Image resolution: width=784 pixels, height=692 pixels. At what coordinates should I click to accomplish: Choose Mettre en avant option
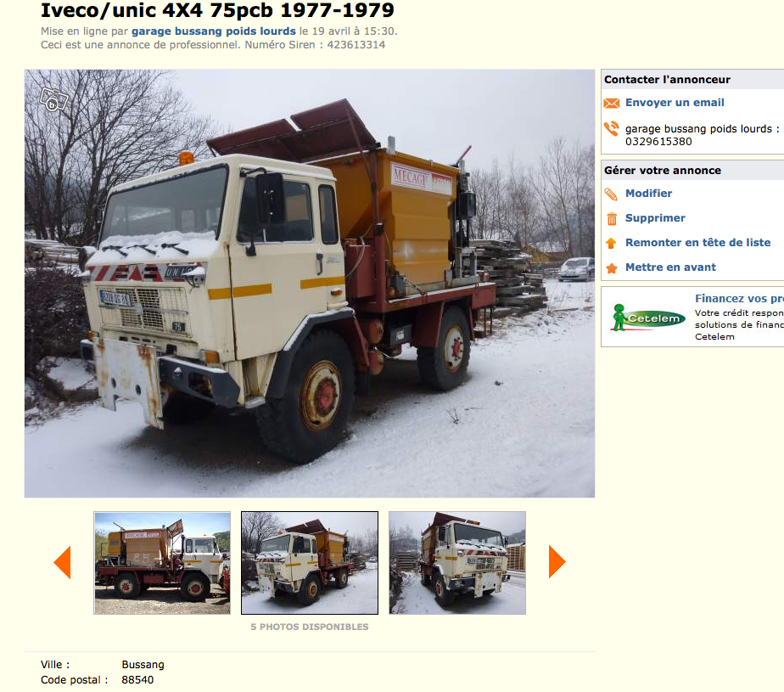tap(670, 267)
